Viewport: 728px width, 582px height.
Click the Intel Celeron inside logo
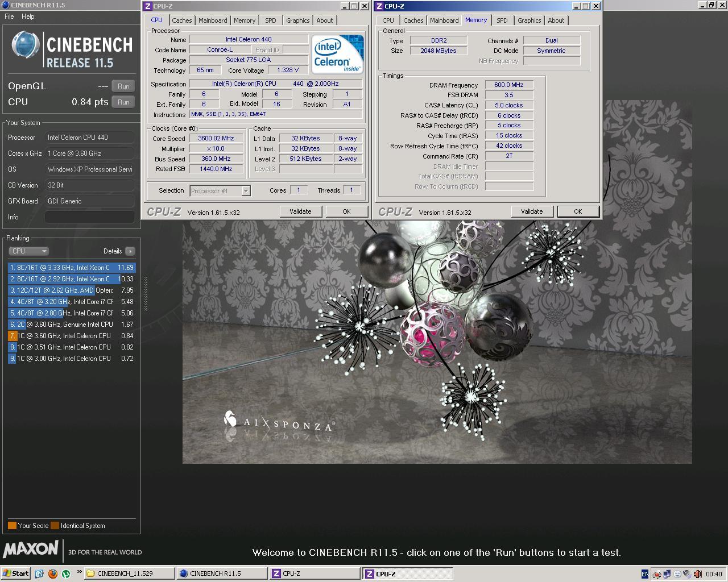coord(337,54)
